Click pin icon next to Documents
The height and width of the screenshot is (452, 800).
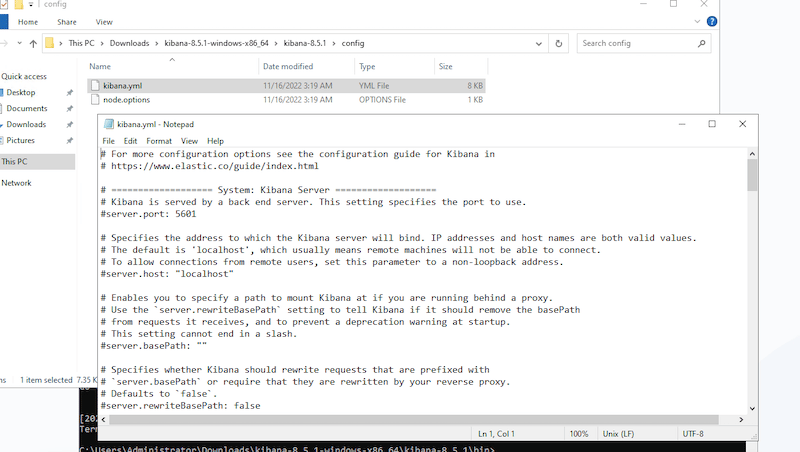[69, 109]
